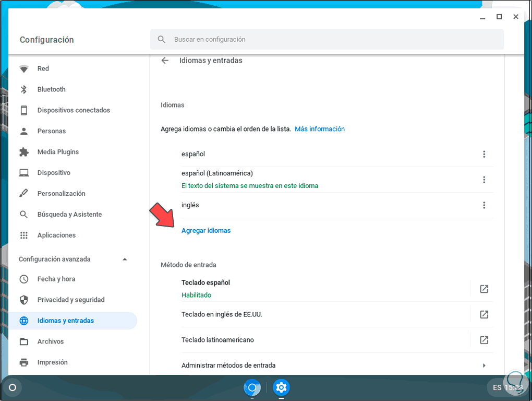532x401 pixels.
Task: Expand Administrar métodos de entrada arrow
Action: point(484,365)
